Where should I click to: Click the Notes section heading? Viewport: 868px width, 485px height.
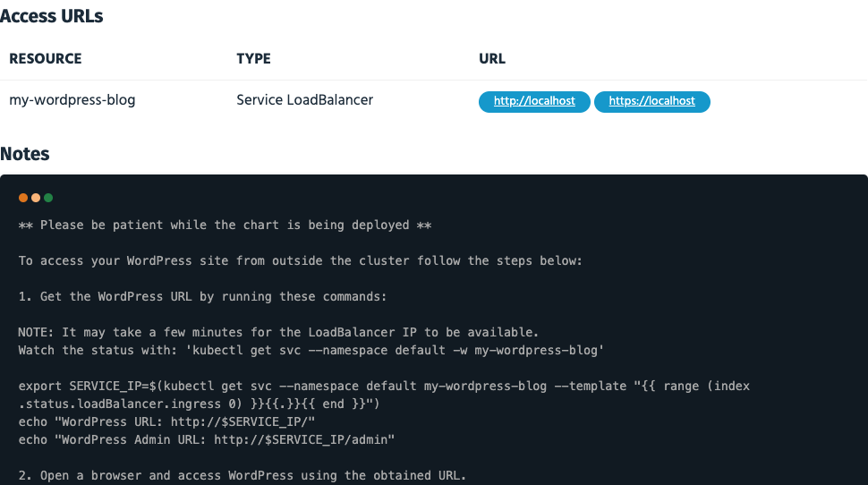click(x=25, y=154)
